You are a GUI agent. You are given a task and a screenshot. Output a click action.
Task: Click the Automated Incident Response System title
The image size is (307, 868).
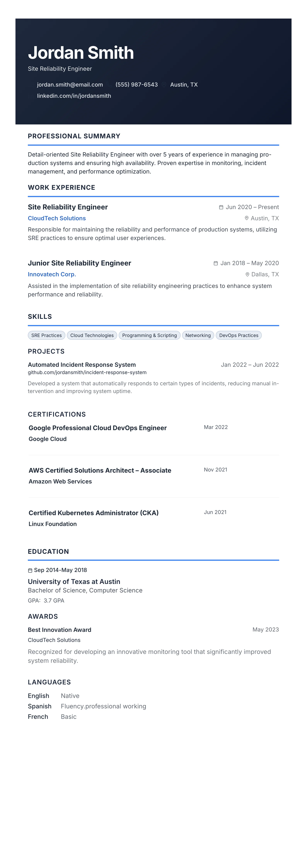[82, 365]
